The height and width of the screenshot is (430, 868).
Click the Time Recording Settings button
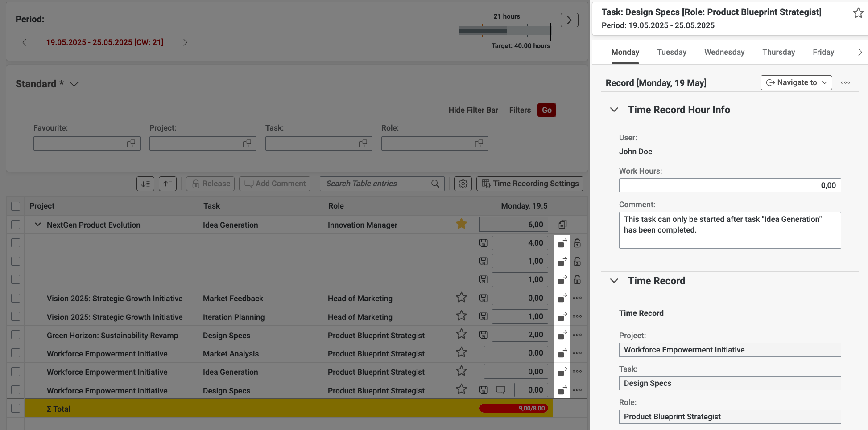(x=530, y=184)
